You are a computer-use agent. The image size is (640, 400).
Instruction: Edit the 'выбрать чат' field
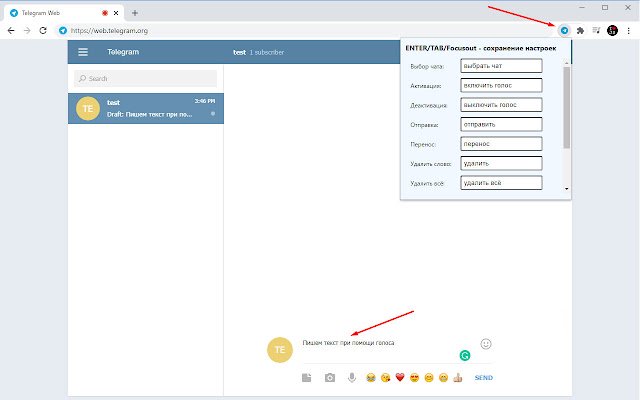(501, 66)
